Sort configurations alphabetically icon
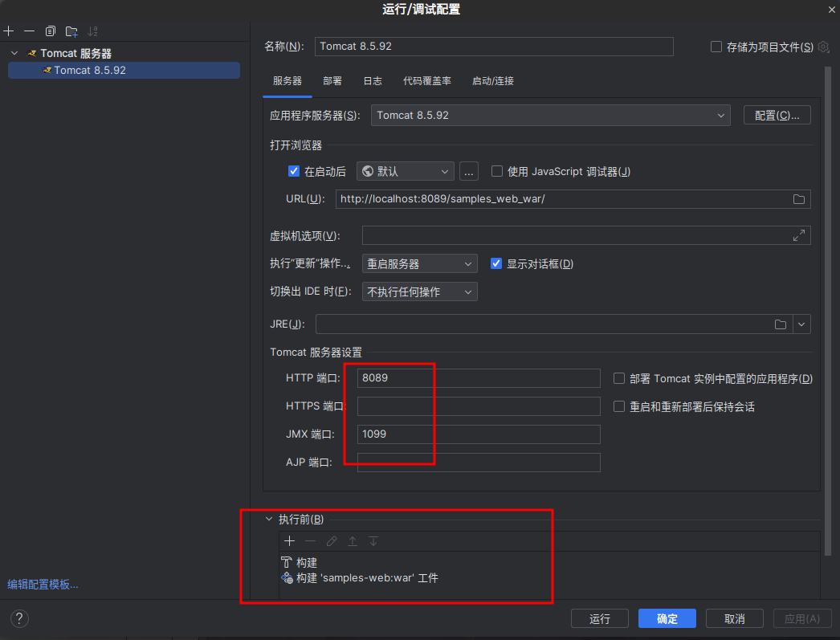This screenshot has width=840, height=640. point(92,31)
